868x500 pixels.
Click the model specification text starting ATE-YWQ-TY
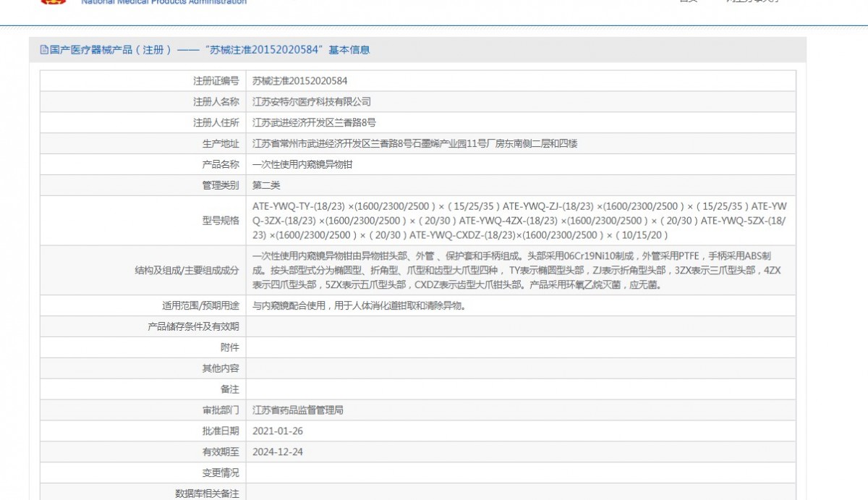(x=519, y=221)
